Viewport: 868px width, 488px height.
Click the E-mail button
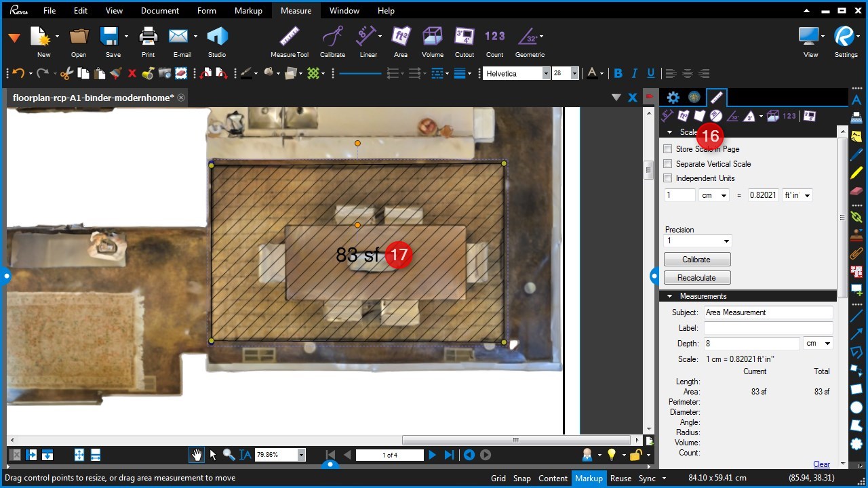click(182, 42)
